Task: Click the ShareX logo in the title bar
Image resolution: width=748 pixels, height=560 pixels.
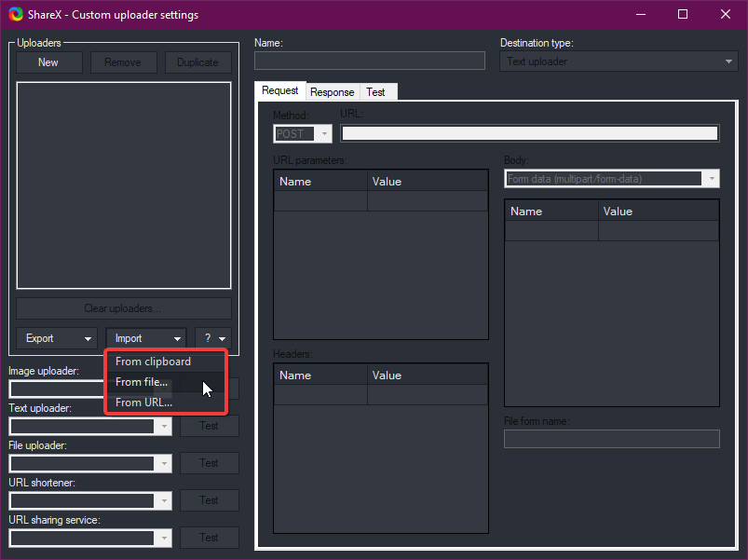Action: pyautogui.click(x=16, y=14)
